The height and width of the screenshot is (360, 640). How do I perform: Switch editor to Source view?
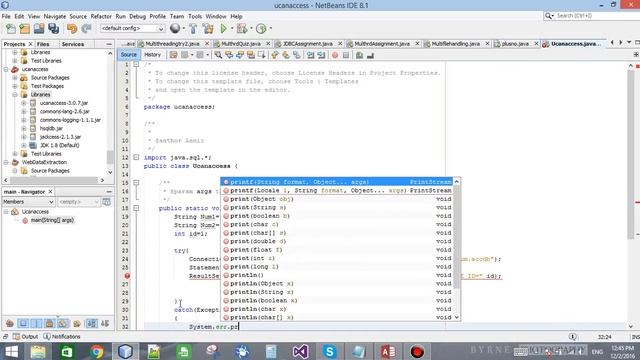pos(129,55)
